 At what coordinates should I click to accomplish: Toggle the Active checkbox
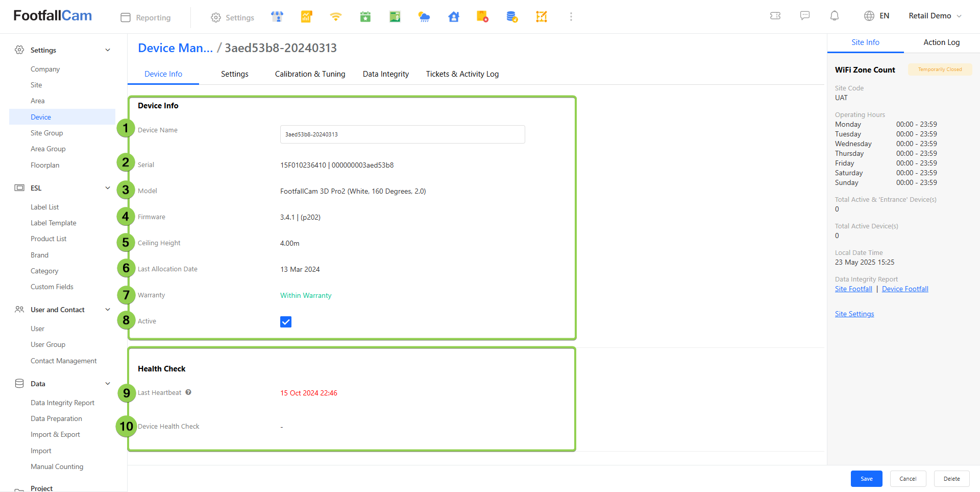pos(286,322)
